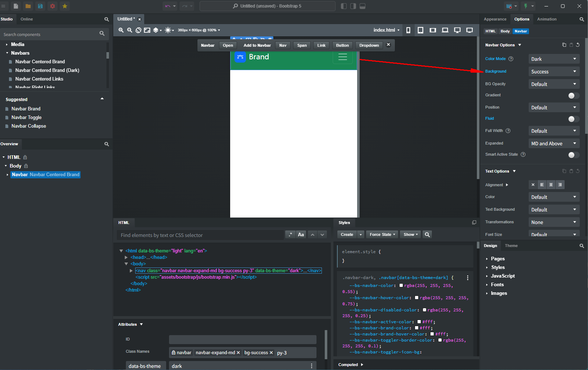Image resolution: width=588 pixels, height=370 pixels.
Task: Open the index.html file dropdown
Action: (x=386, y=30)
